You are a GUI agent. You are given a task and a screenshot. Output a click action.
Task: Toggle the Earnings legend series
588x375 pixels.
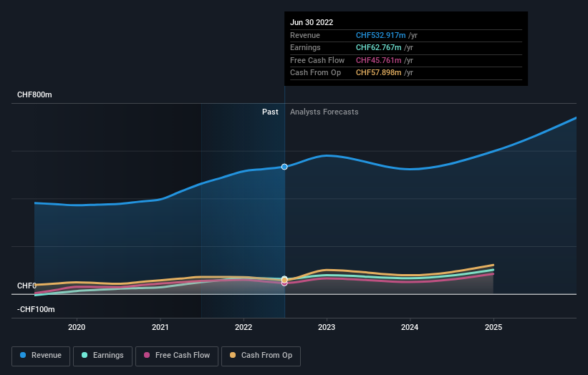(102, 356)
